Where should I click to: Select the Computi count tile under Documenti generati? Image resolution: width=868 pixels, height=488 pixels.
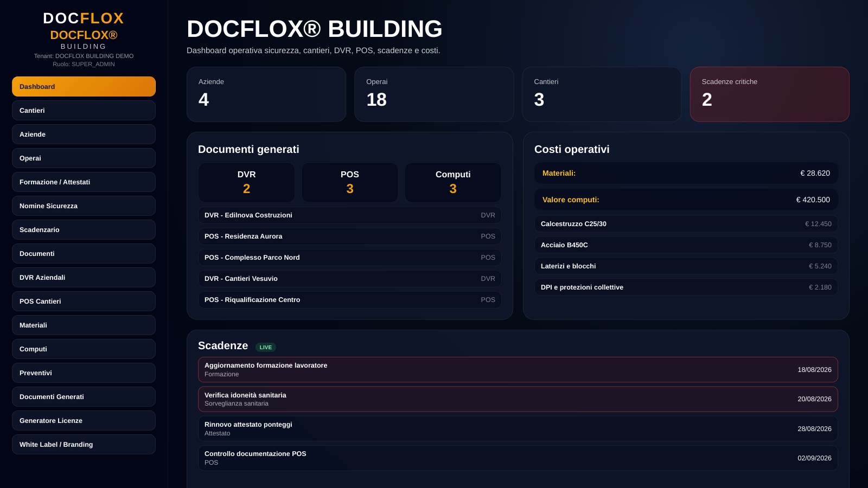click(x=453, y=182)
